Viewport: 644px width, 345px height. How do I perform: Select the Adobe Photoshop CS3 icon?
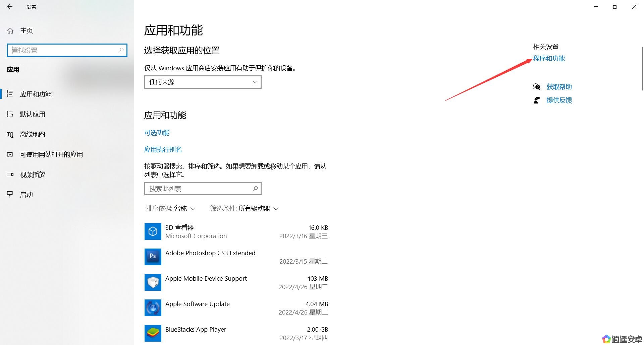pyautogui.click(x=153, y=257)
